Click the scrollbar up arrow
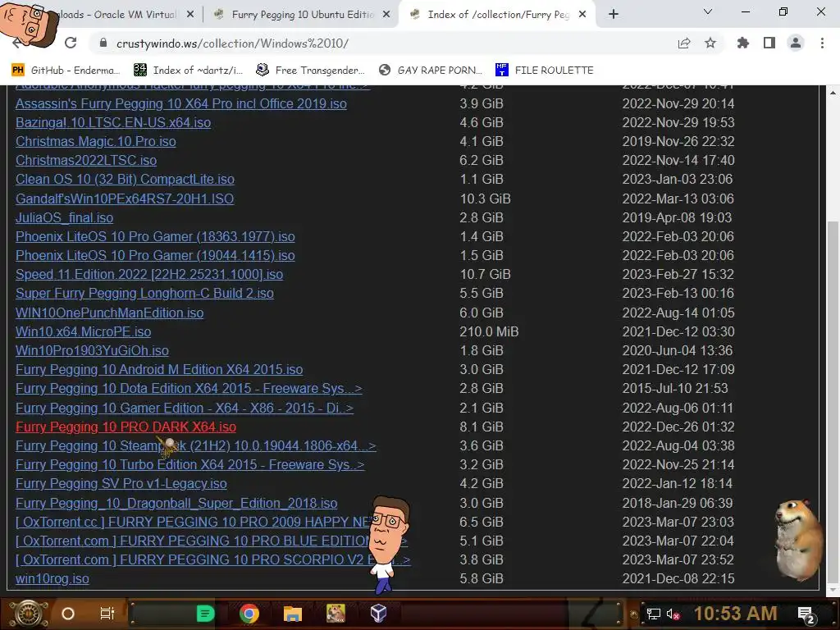This screenshot has width=840, height=630. [x=833, y=92]
